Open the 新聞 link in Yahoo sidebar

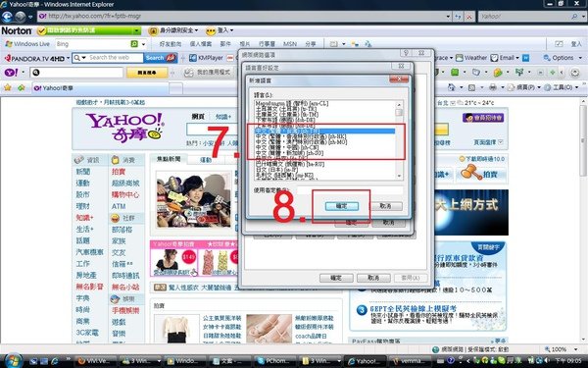point(83,172)
